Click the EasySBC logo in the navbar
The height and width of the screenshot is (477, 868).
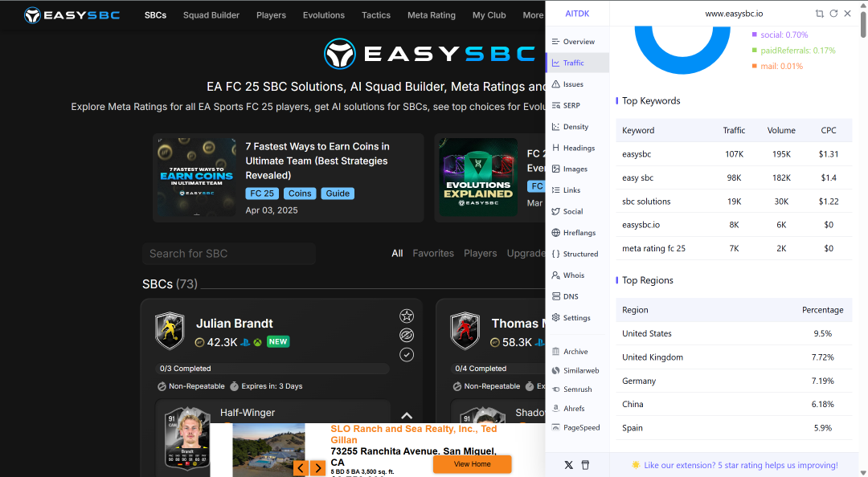click(x=72, y=15)
